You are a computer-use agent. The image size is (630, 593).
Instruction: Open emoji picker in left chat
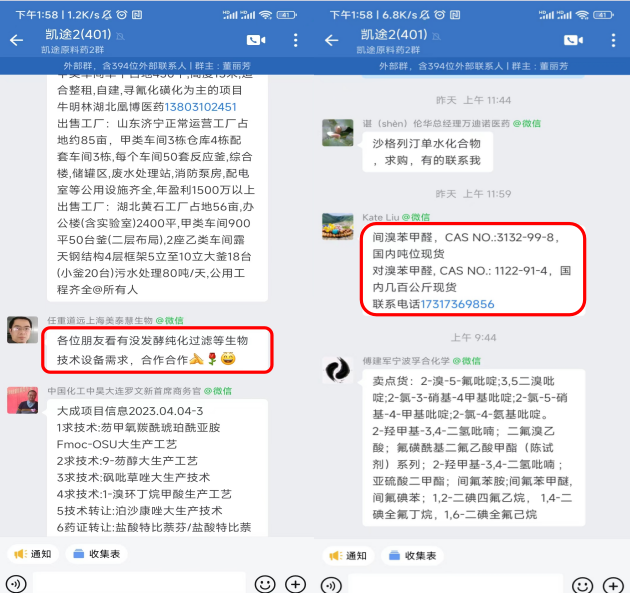(265, 584)
